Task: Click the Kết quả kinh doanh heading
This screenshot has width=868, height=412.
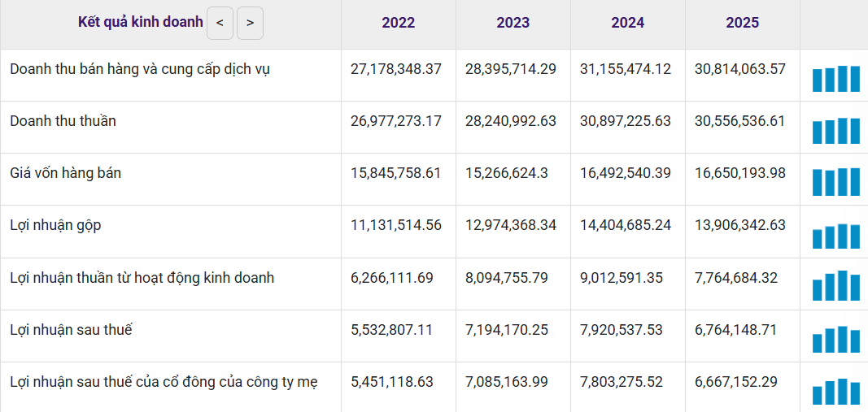Action: 141,22
